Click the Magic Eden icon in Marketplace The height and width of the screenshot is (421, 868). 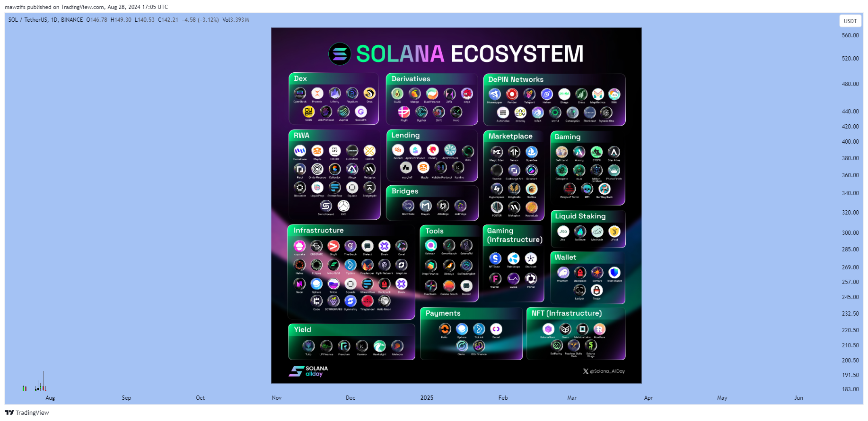[496, 152]
